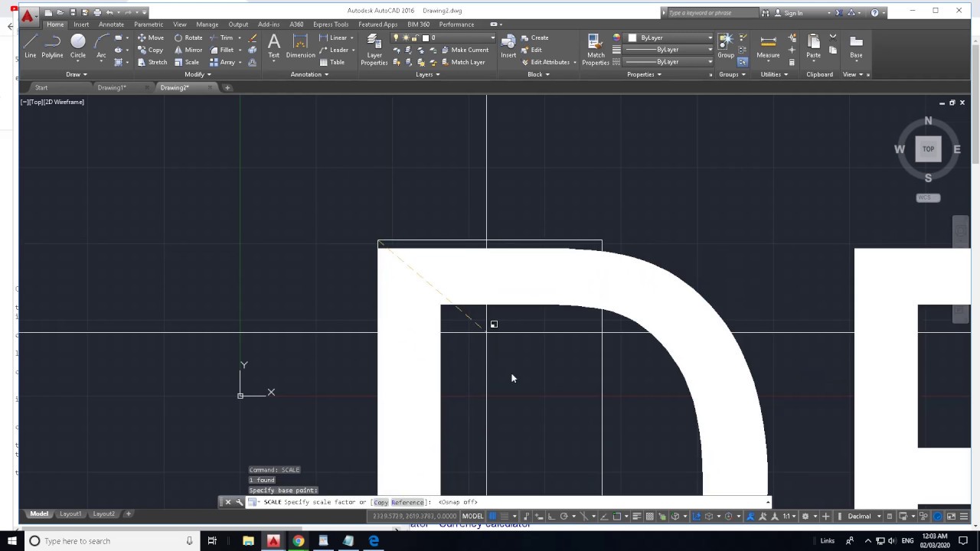Activate the Rotate command

(x=188, y=37)
